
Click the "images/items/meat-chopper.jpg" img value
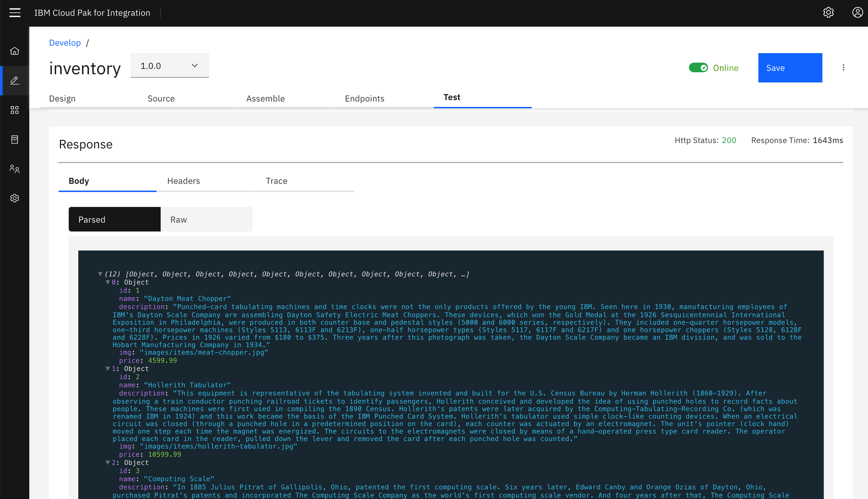click(x=204, y=353)
